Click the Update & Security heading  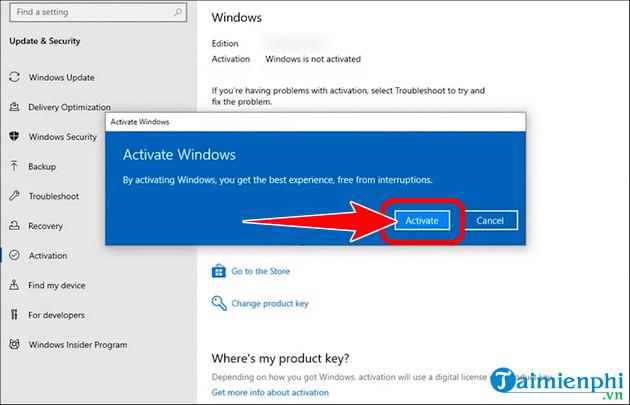(x=45, y=41)
